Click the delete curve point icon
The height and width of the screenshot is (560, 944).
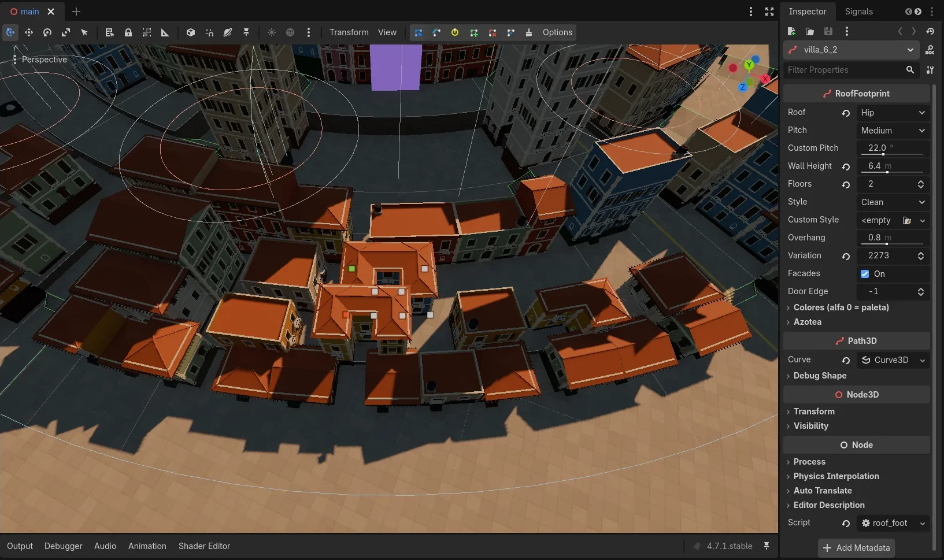coord(493,32)
